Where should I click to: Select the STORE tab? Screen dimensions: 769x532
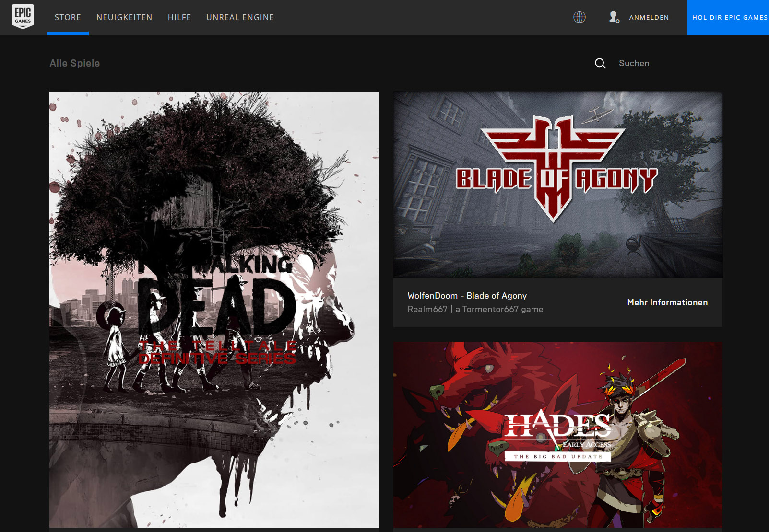click(68, 17)
